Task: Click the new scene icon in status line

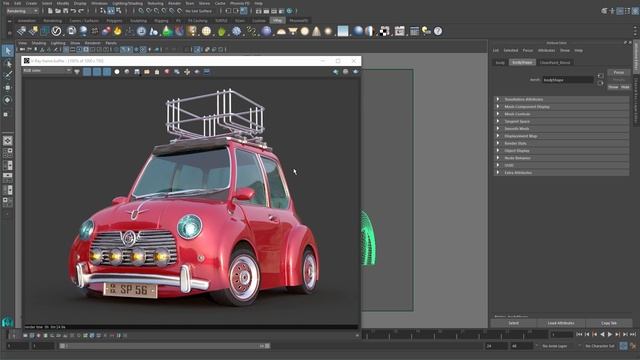Action: [50, 11]
